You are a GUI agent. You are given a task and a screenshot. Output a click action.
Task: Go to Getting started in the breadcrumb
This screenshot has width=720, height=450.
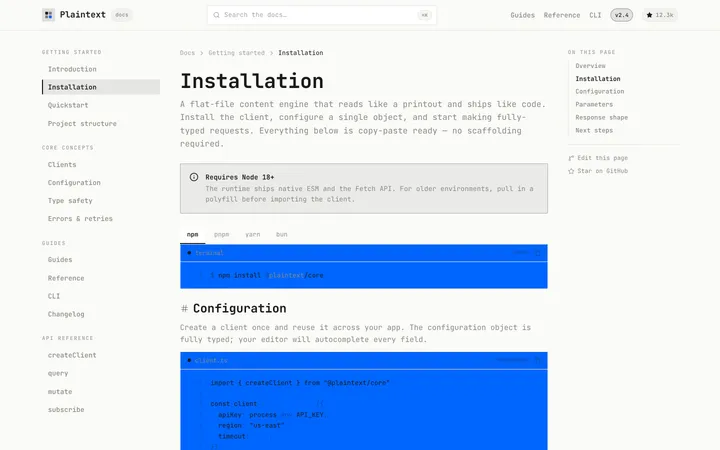point(236,53)
